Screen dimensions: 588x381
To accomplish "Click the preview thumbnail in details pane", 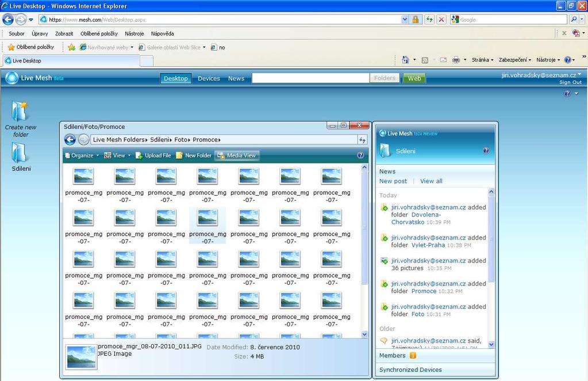I will pyautogui.click(x=81, y=357).
